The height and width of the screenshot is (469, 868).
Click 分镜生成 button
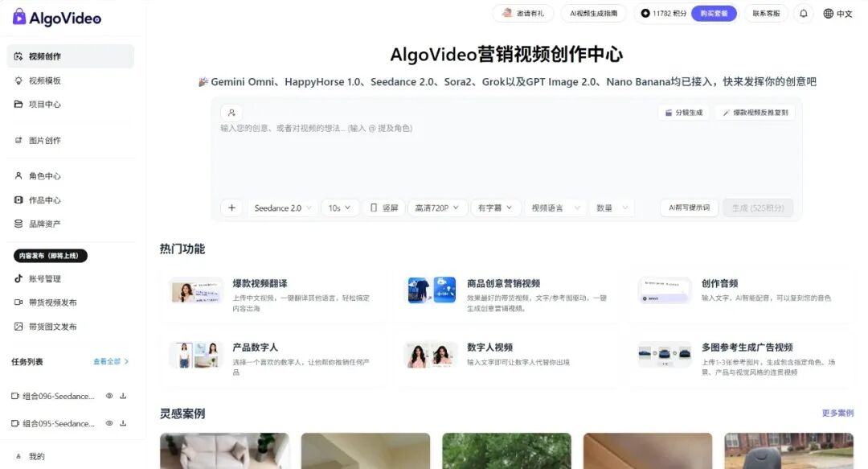684,113
